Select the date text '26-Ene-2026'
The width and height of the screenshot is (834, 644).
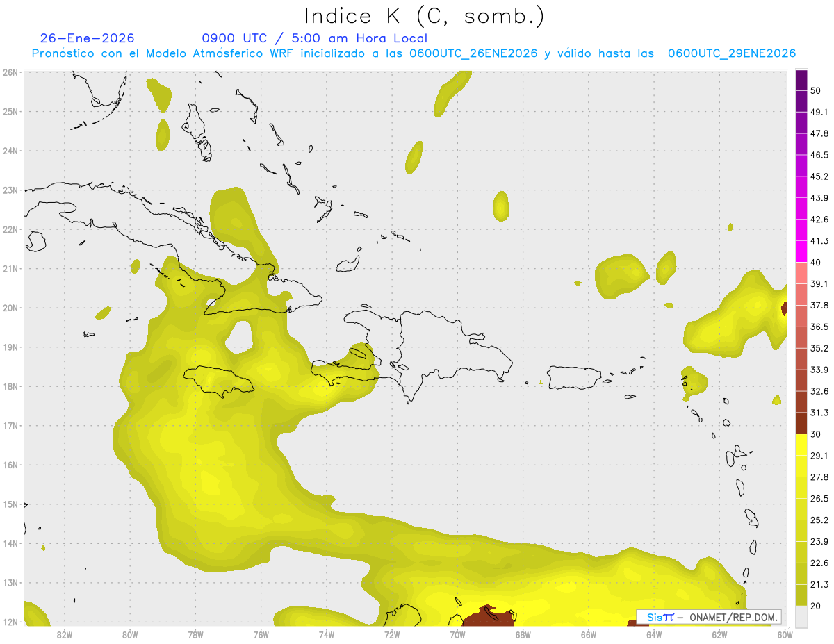click(x=88, y=38)
